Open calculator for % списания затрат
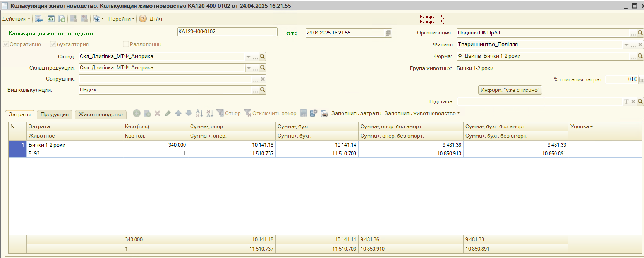Viewport: 644px width, 258px height. click(641, 79)
